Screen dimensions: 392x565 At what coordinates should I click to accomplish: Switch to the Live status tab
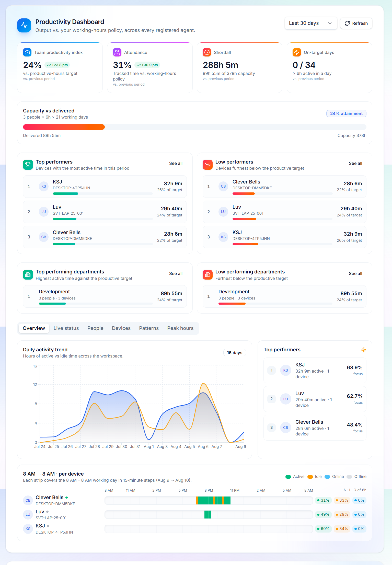[x=66, y=328]
